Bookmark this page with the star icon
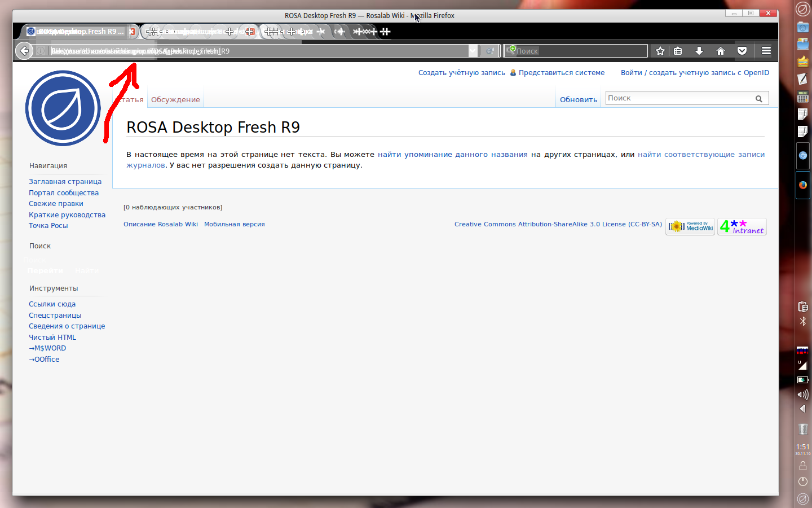Image resolution: width=812 pixels, height=508 pixels. 660,51
